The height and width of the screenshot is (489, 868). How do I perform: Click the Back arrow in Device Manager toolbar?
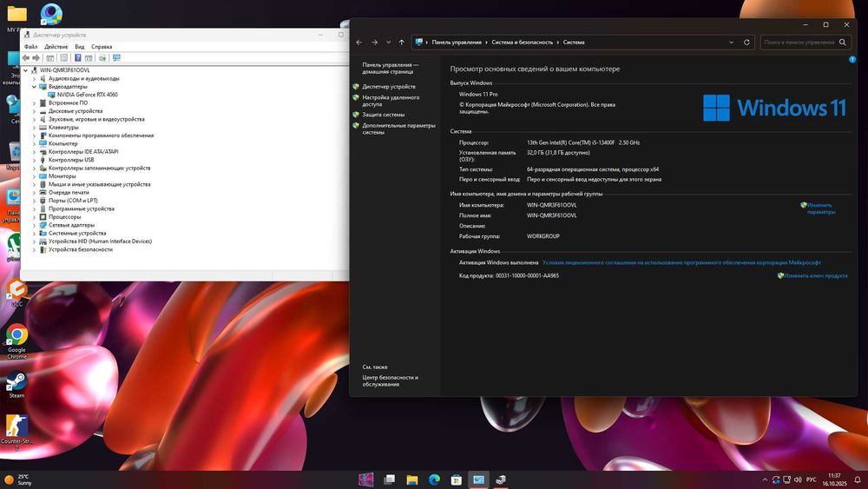coord(26,57)
